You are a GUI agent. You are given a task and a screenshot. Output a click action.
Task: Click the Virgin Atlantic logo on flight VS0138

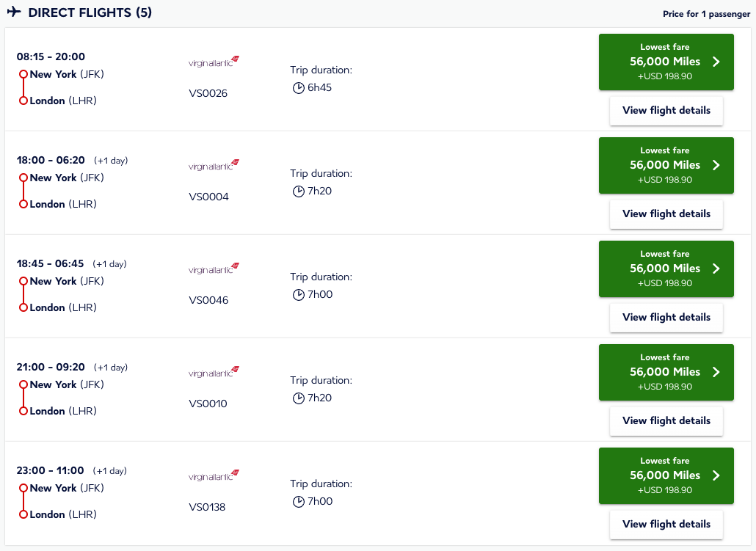coord(212,475)
